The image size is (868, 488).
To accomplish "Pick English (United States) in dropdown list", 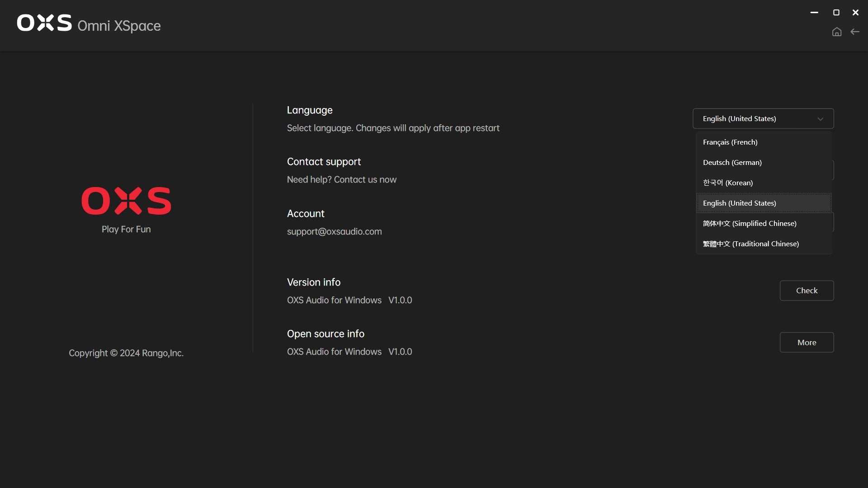I will coord(739,203).
